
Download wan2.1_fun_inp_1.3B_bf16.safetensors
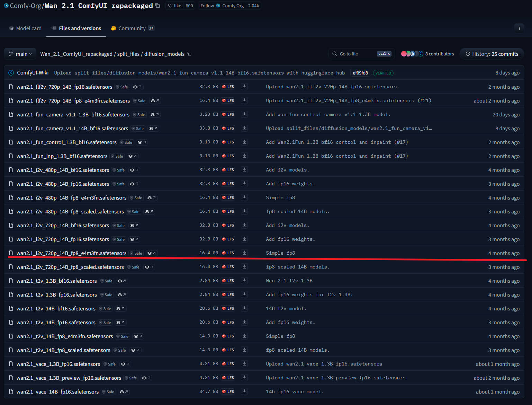244,156
